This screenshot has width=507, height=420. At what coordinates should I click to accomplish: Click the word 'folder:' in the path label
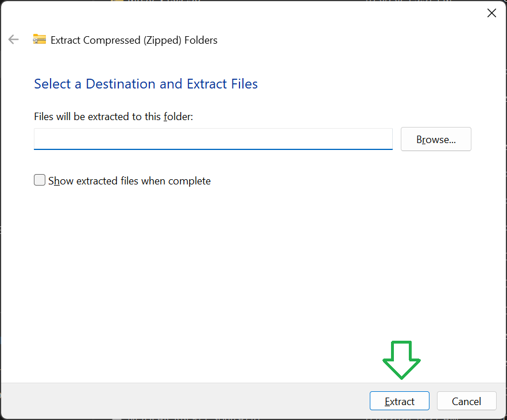point(179,117)
